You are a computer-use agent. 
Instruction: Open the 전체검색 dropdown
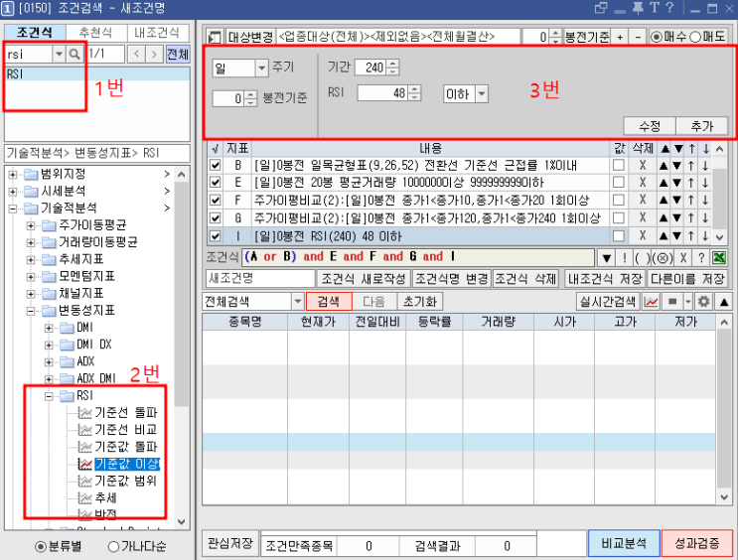tap(297, 302)
